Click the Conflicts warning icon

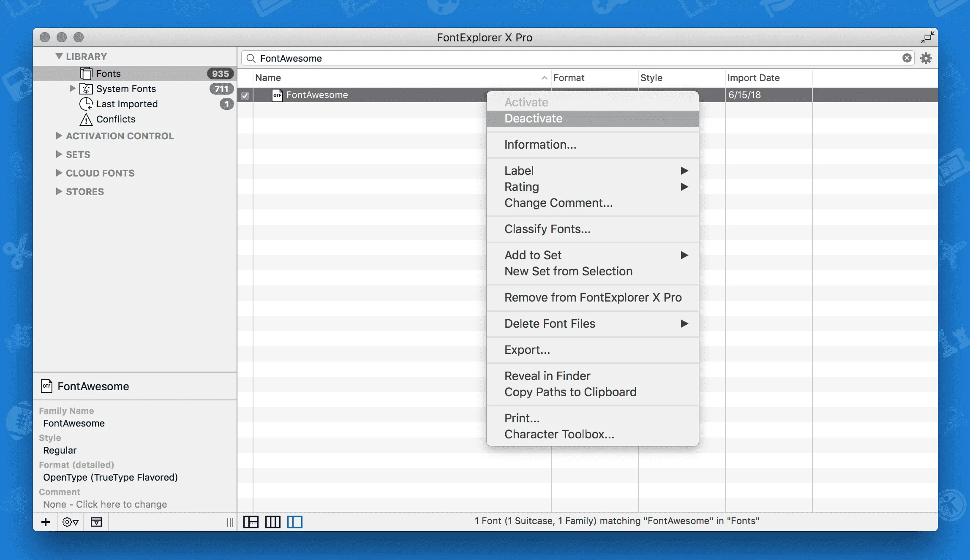pyautogui.click(x=86, y=120)
